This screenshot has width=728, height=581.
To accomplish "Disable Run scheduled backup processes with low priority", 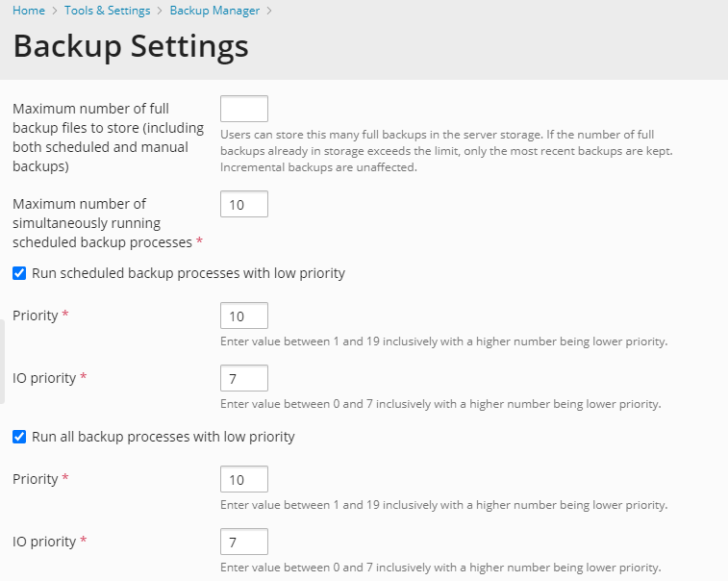I will tap(19, 273).
